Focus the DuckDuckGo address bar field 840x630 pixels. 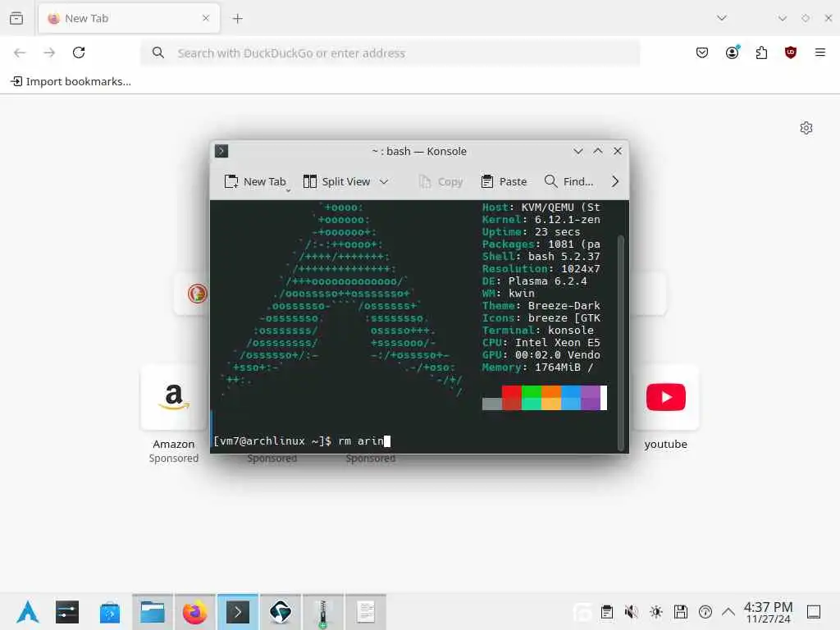pos(390,53)
